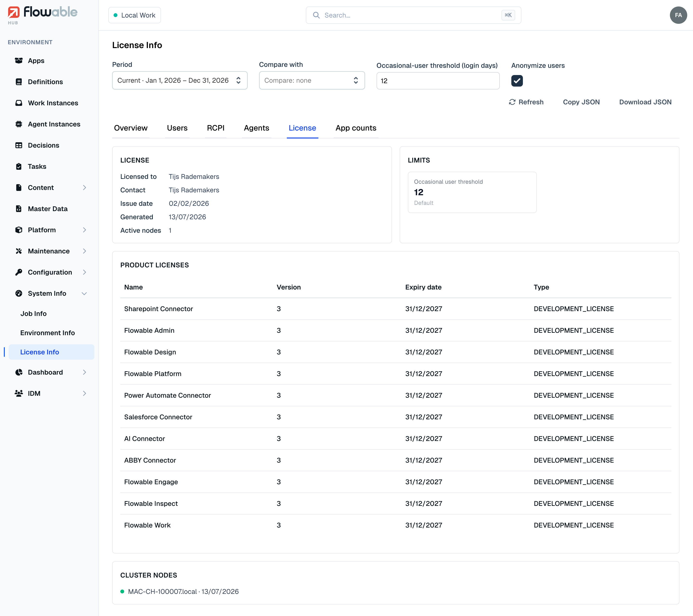Click the Master Data icon
This screenshot has width=693, height=616.
pyautogui.click(x=19, y=209)
